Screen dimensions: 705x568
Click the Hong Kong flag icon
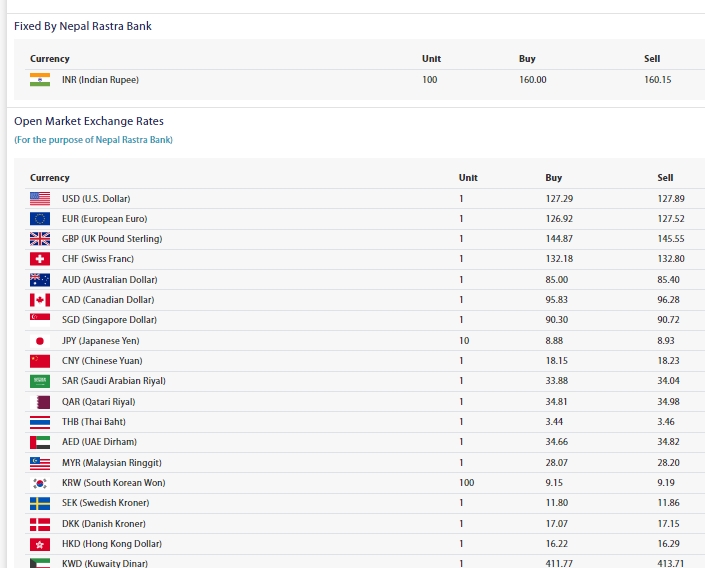[x=40, y=544]
